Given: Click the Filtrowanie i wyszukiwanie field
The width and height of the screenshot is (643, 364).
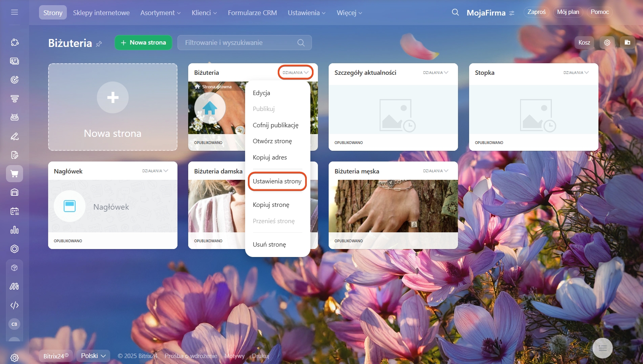Looking at the screenshot, I should pos(245,43).
